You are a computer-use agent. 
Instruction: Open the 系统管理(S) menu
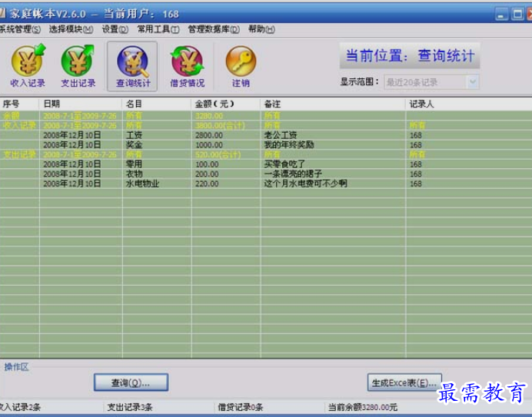pos(20,29)
